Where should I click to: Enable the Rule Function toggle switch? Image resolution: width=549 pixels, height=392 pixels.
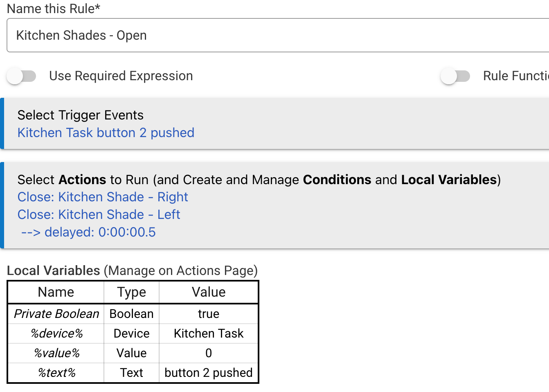[455, 76]
